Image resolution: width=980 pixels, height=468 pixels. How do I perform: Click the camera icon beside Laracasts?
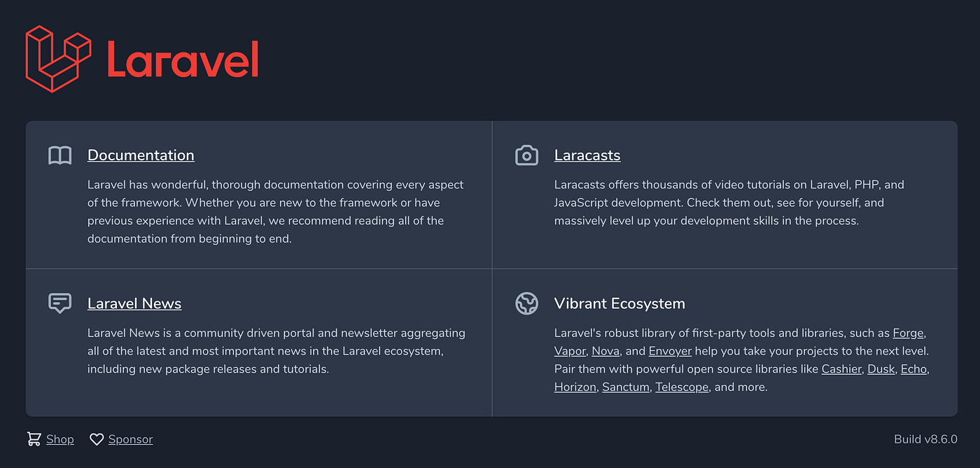pos(526,155)
